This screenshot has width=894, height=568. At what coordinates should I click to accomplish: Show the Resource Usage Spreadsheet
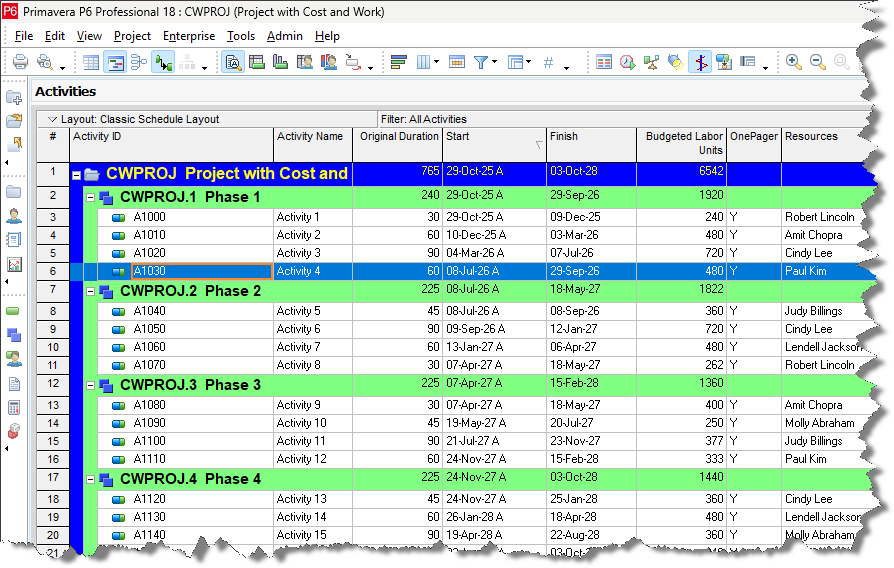304,62
